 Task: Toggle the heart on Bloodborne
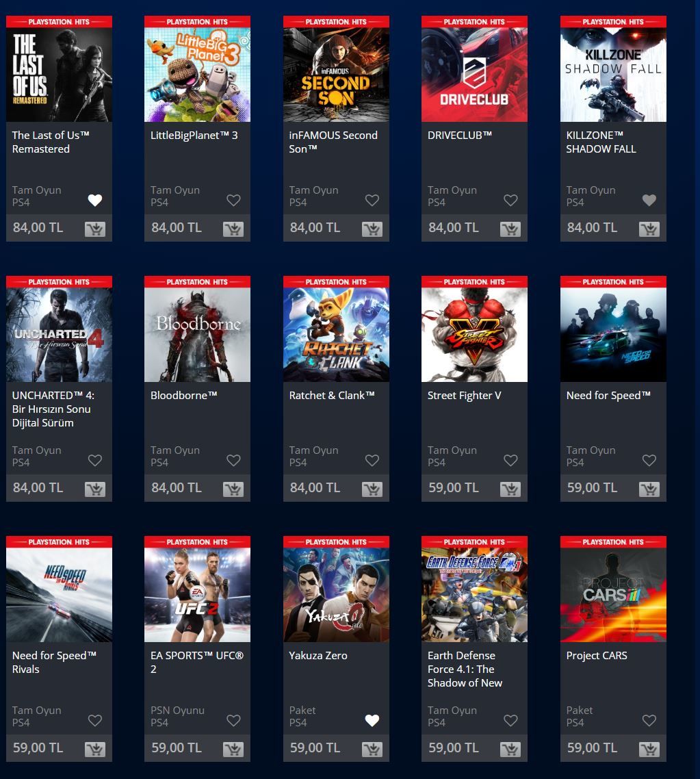point(233,461)
